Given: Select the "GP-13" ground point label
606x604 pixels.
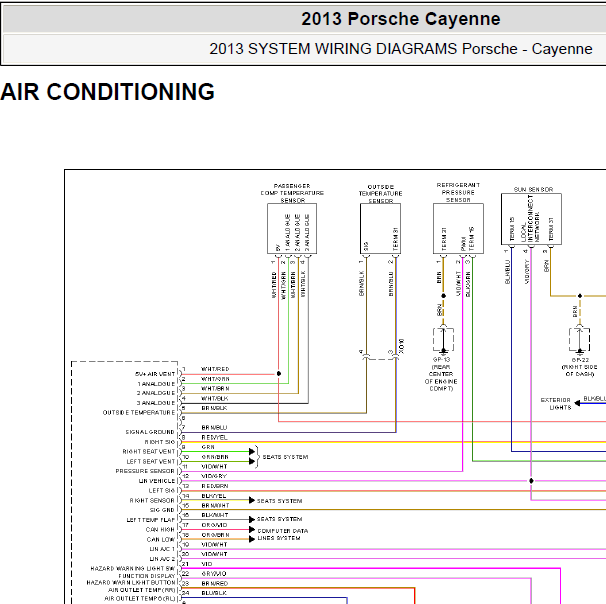Looking at the screenshot, I should pyautogui.click(x=441, y=359).
